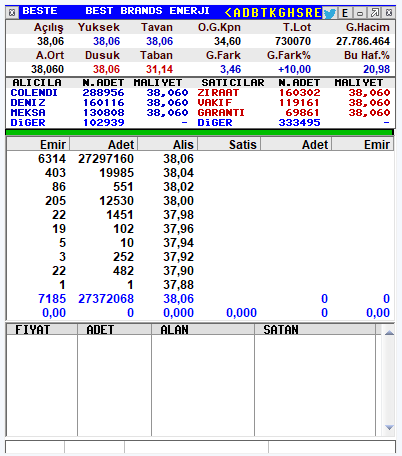Image resolution: width=402 pixels, height=456 pixels.
Task: Select buyer COLENDI row
Action: pos(99,93)
